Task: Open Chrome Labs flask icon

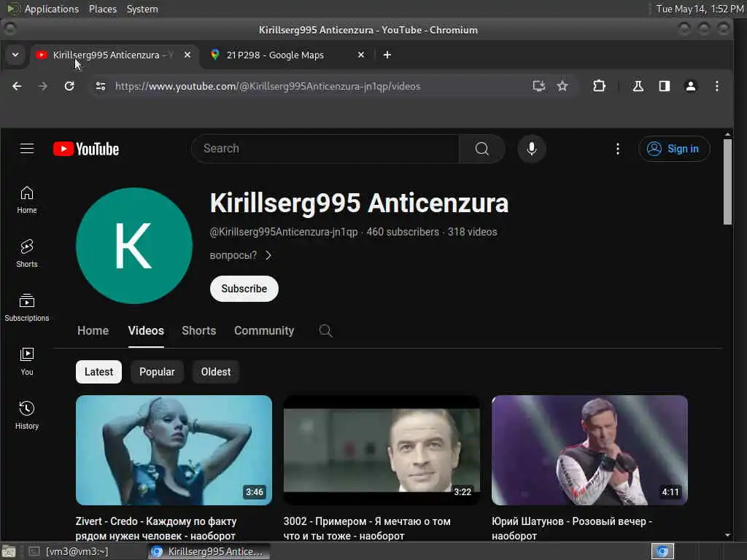Action: pyautogui.click(x=638, y=86)
